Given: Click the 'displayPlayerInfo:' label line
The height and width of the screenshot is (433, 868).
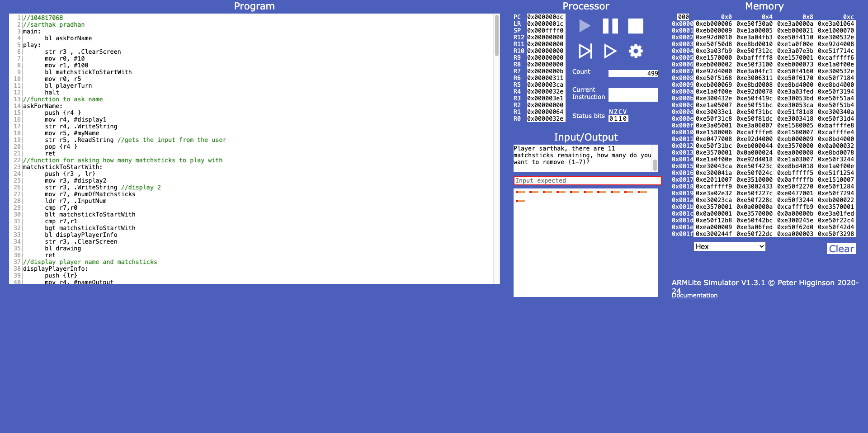Looking at the screenshot, I should tap(56, 268).
